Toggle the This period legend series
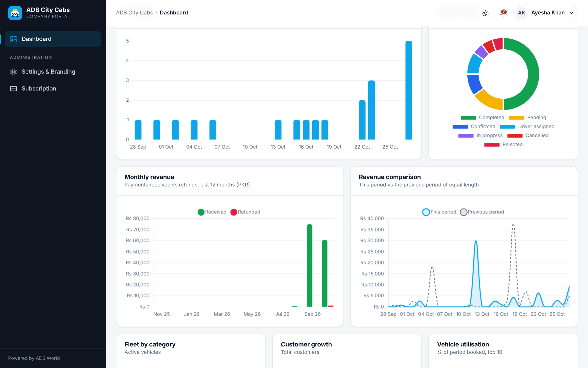Screen dimensions: 588x368 point(439,212)
